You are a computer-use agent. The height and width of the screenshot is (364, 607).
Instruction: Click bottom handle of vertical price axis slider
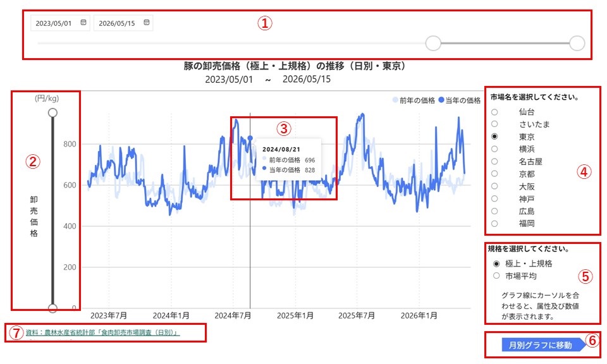pyautogui.click(x=52, y=308)
